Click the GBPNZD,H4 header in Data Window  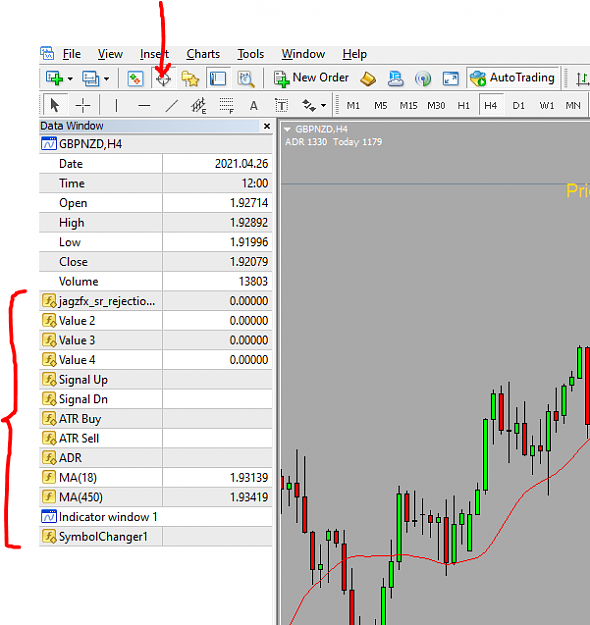(x=156, y=143)
